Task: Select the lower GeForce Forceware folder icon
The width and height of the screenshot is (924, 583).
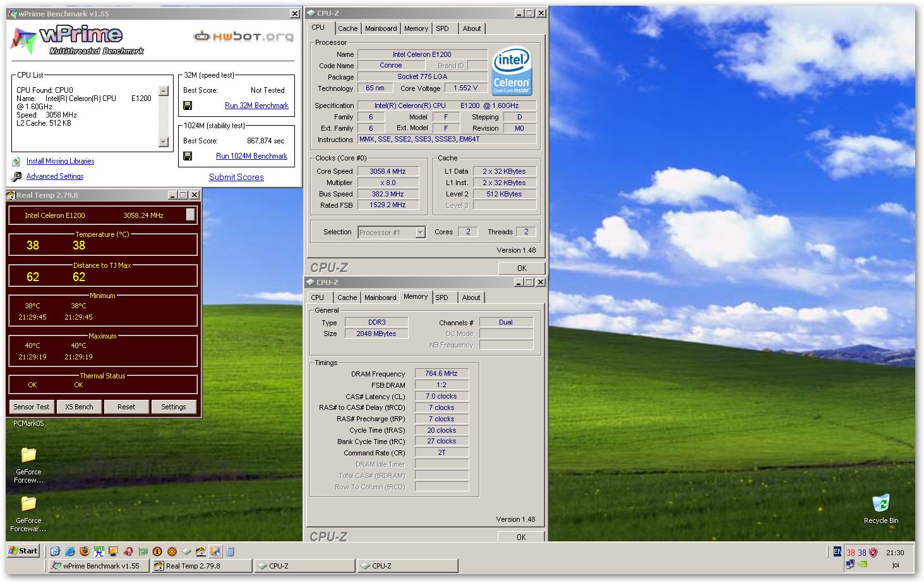Action: click(28, 503)
